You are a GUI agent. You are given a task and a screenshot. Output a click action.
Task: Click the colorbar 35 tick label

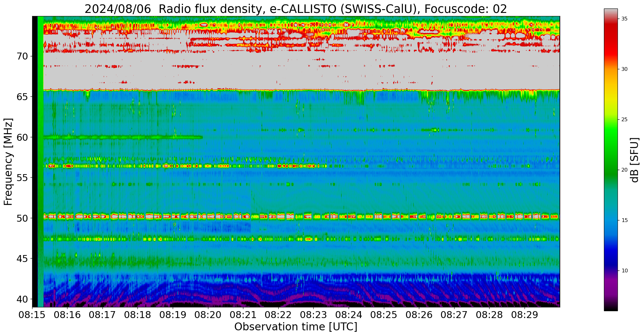(x=624, y=19)
